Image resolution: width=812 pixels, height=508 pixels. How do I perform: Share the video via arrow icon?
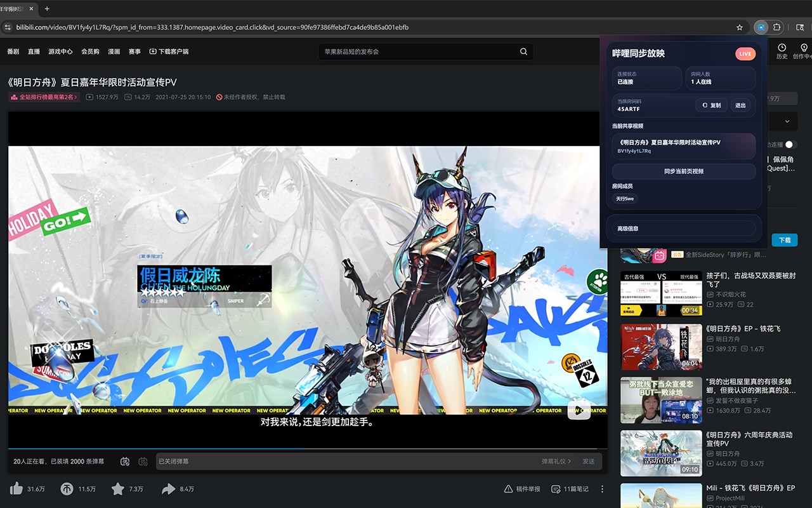click(x=168, y=489)
